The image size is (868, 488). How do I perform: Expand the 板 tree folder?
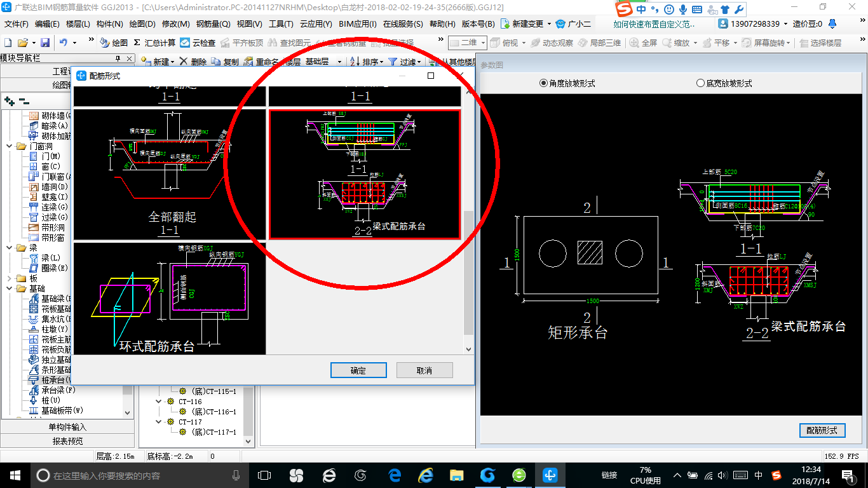click(x=8, y=278)
